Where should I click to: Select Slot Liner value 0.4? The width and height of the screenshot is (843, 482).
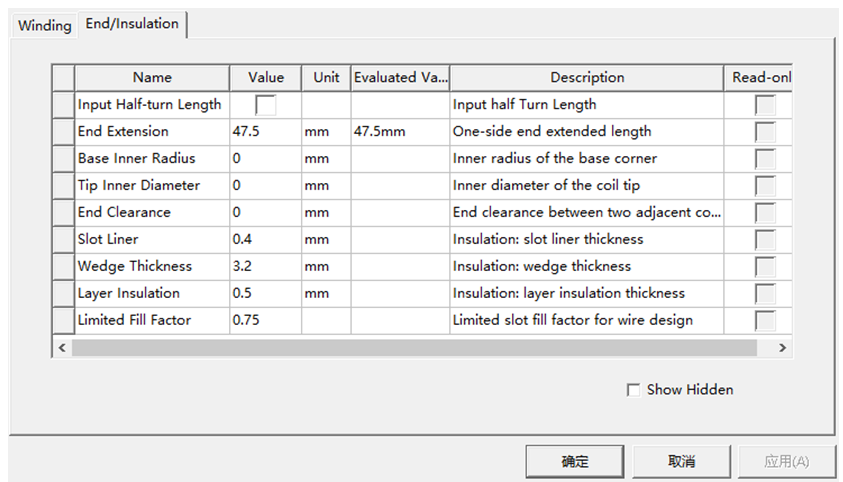tap(266, 239)
